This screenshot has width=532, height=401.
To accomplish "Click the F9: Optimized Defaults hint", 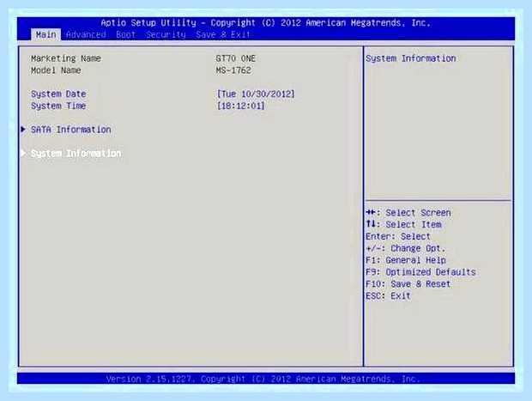I will pos(420,272).
